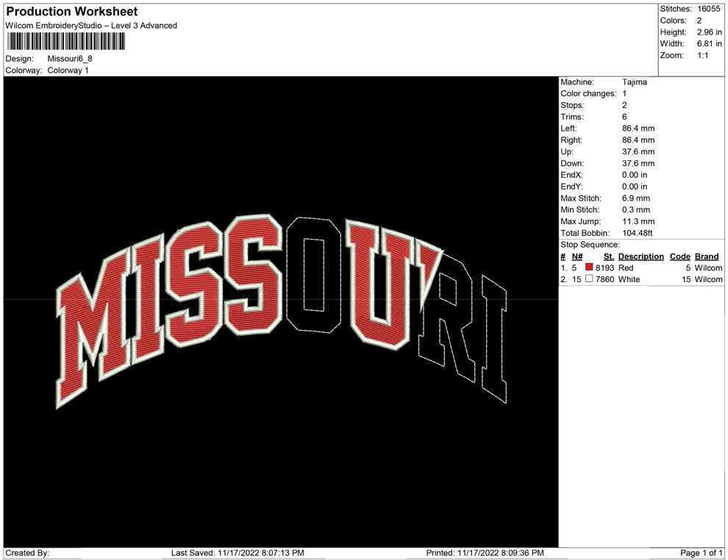Click stitch count '7860' in White row
Image resolution: width=728 pixels, height=560 pixels.
pyautogui.click(x=604, y=279)
